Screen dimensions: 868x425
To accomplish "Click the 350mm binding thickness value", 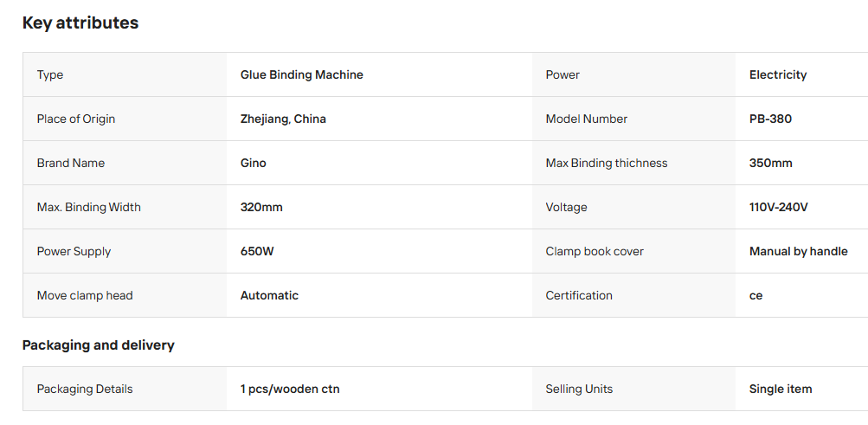I will click(x=770, y=164).
